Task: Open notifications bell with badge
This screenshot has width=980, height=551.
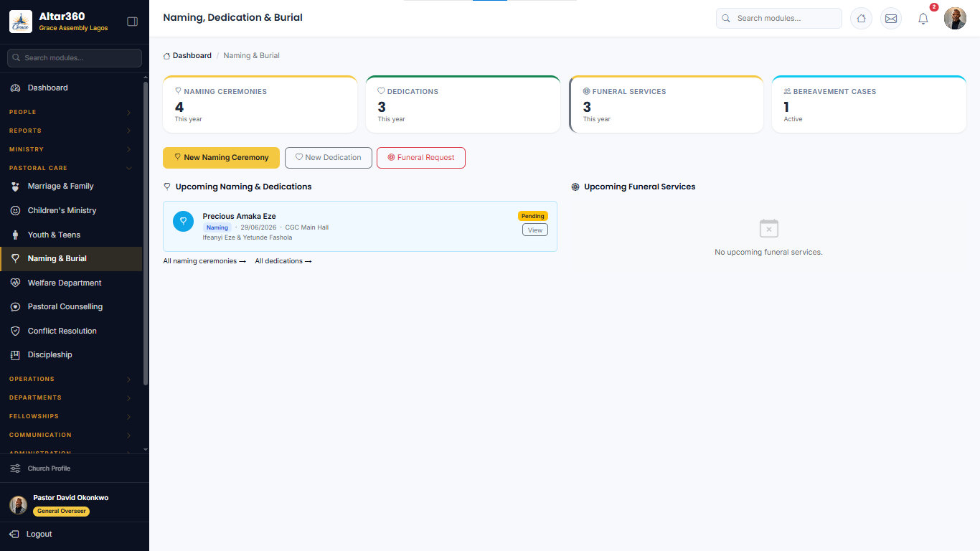Action: click(x=923, y=19)
